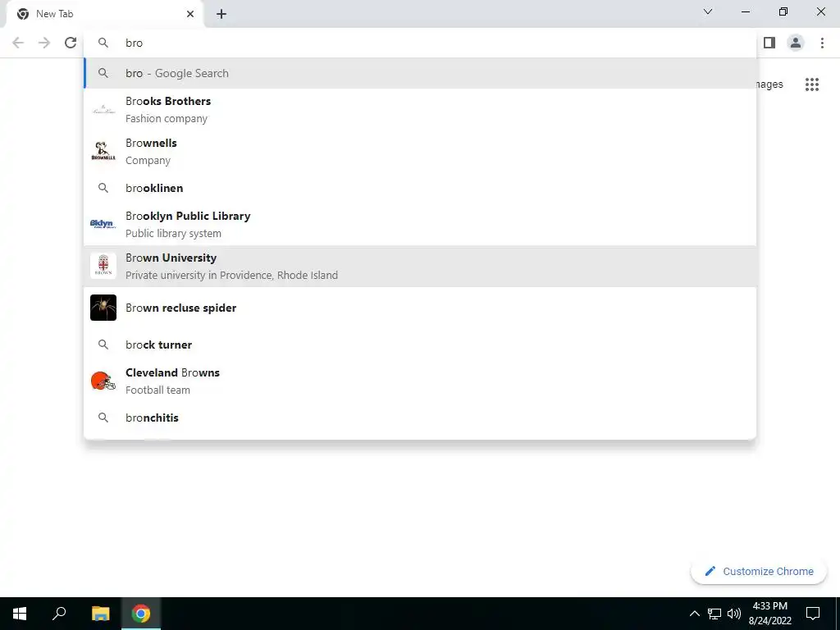This screenshot has width=840, height=630.
Task: Click the Brown University crest thumbnail
Action: pos(103,266)
